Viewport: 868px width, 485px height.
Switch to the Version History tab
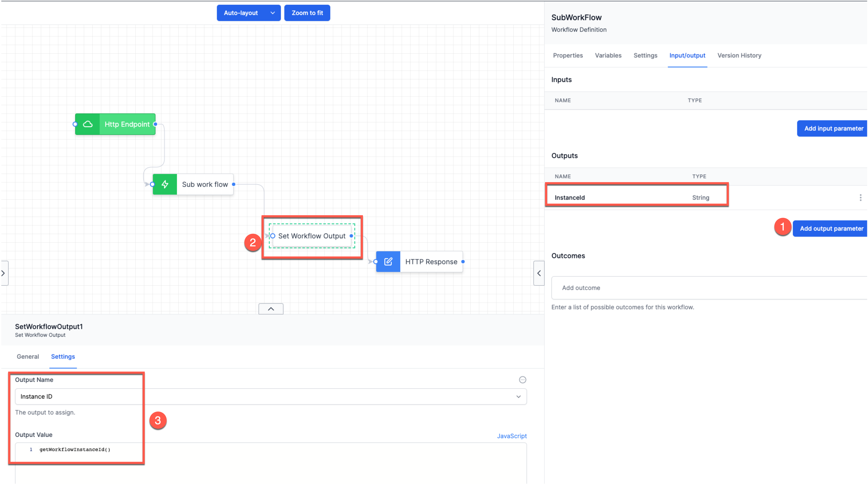pyautogui.click(x=739, y=55)
